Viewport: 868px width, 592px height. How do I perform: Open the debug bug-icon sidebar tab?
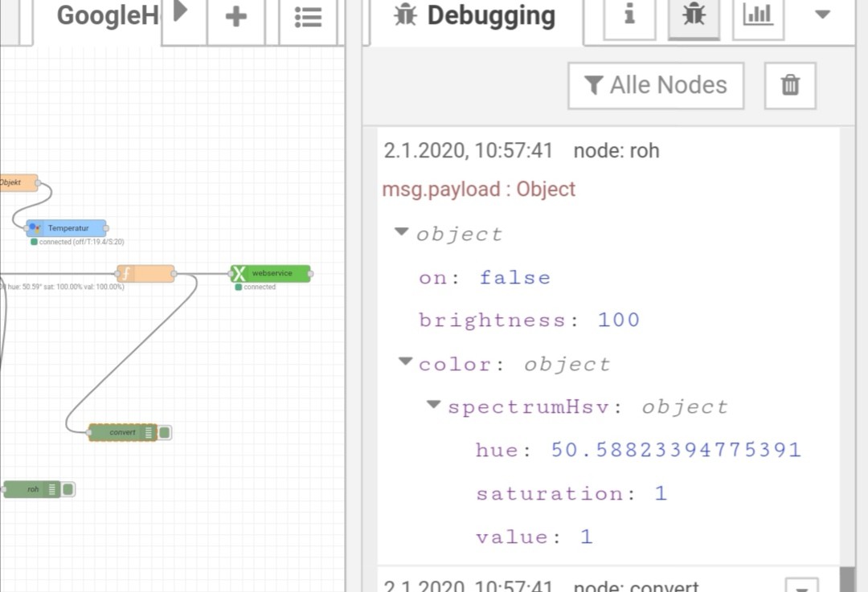click(x=694, y=15)
